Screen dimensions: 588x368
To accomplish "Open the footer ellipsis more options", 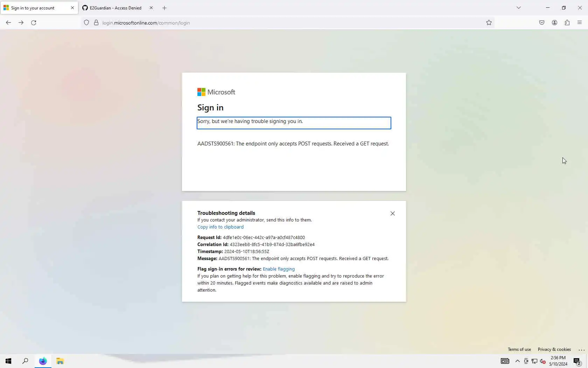I will (582, 349).
